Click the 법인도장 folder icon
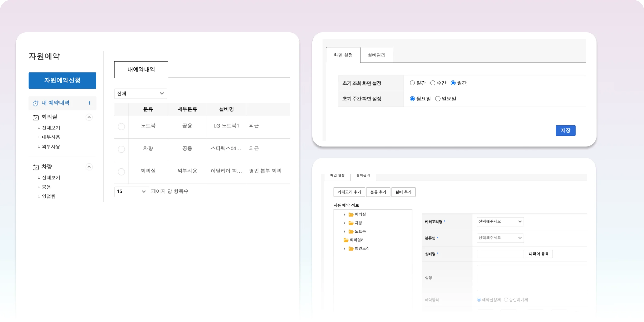This screenshot has width=644, height=322. (351, 248)
